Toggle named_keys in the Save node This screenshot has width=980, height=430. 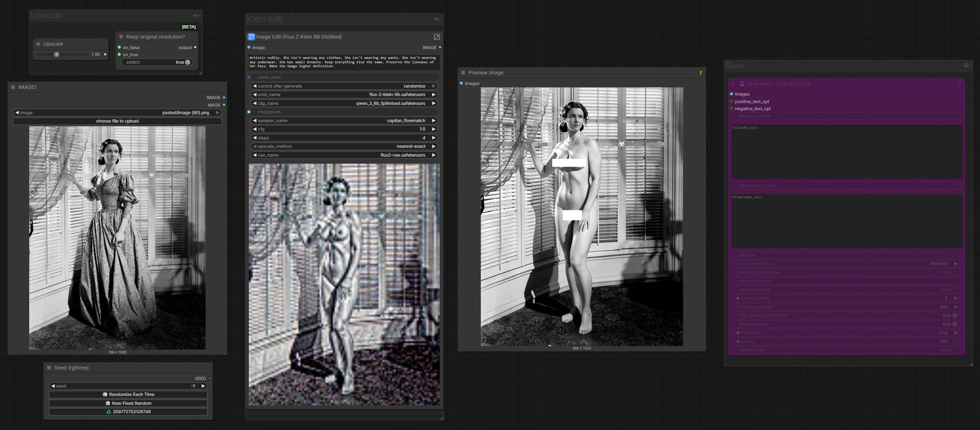(846, 350)
